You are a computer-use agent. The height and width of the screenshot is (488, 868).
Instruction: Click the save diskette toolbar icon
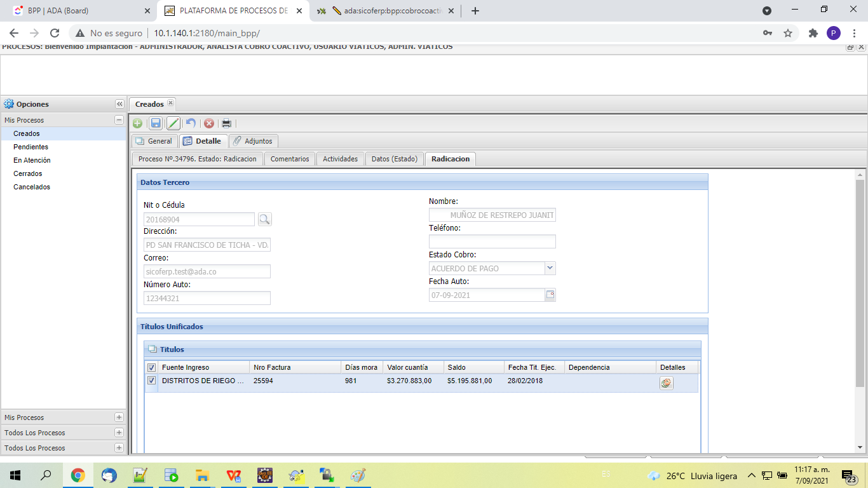tap(156, 123)
